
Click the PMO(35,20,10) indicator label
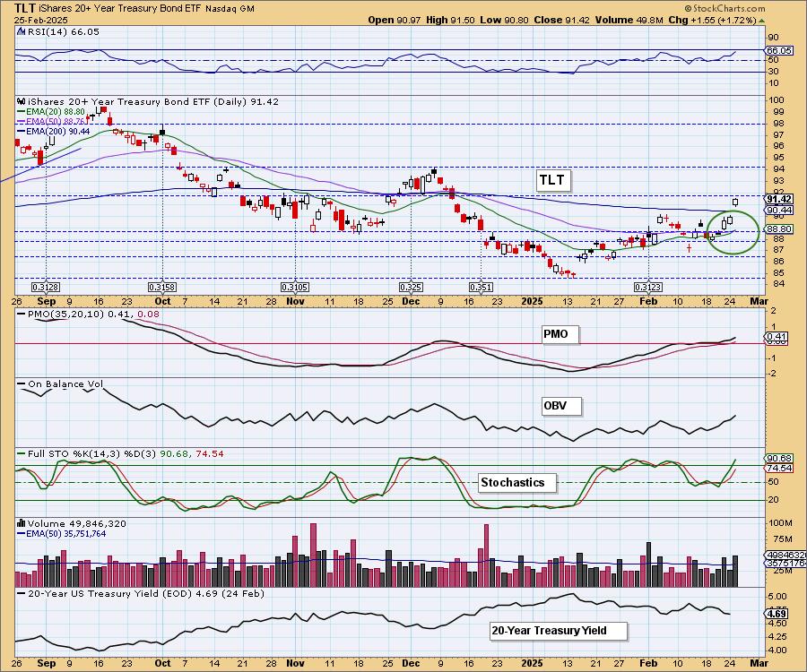tap(88, 314)
